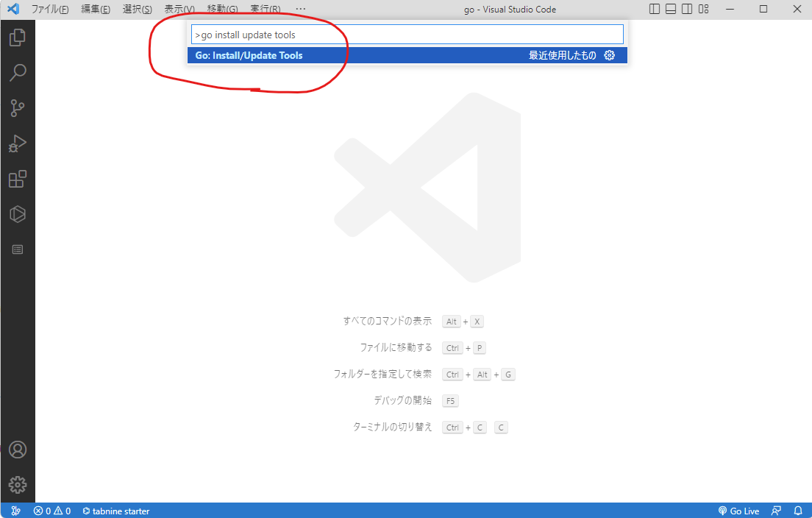Click the 最近使用したもの label
The width and height of the screenshot is (812, 518).
coord(563,55)
